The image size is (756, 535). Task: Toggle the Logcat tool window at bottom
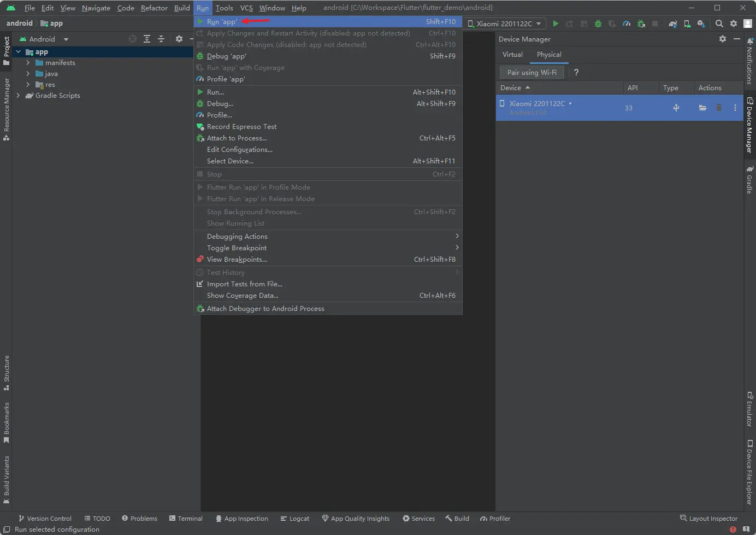tap(294, 519)
